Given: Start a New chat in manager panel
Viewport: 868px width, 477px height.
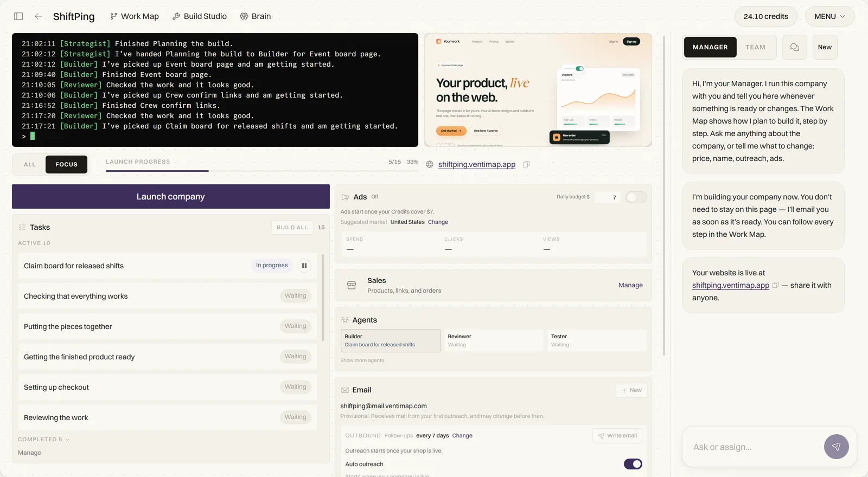Looking at the screenshot, I should pos(825,47).
